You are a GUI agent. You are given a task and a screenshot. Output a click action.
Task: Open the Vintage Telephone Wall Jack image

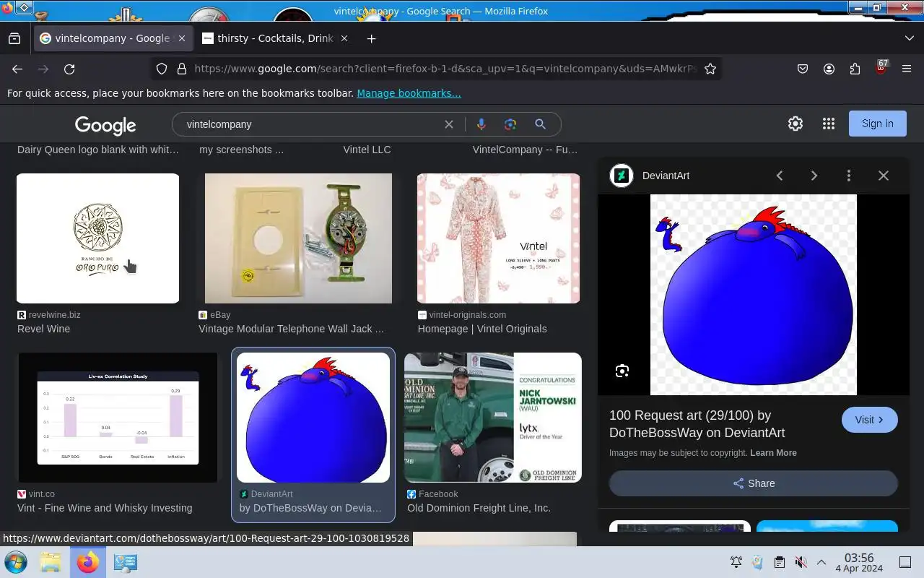coord(298,238)
